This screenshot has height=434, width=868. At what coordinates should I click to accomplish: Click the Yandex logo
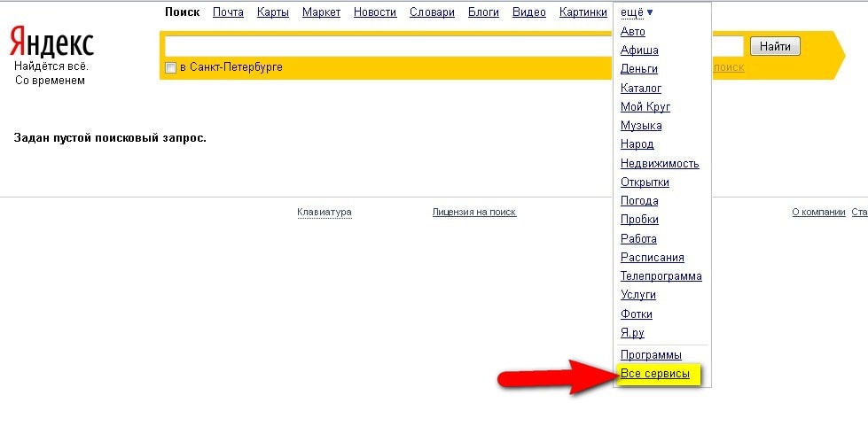point(51,42)
